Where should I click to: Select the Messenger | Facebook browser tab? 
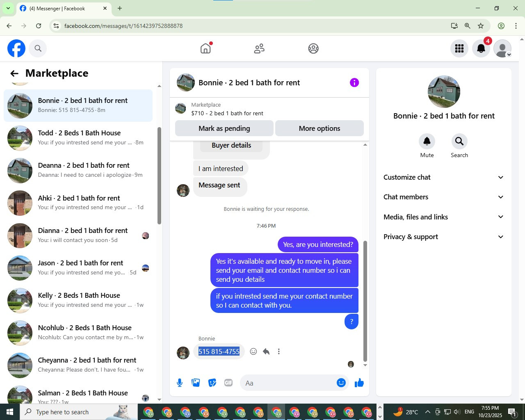click(64, 9)
